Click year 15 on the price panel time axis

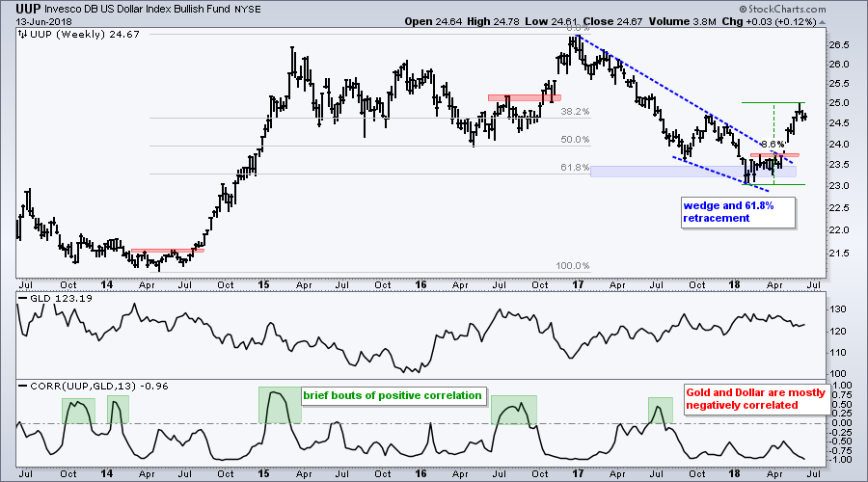click(263, 285)
